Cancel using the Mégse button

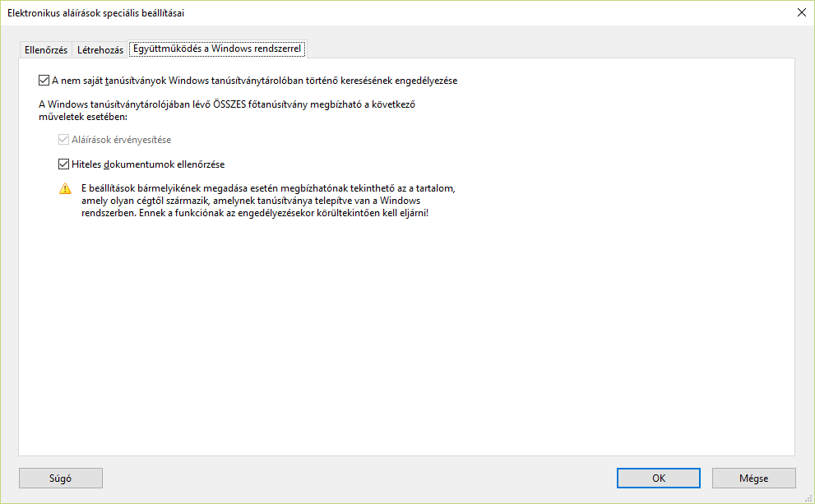753,479
